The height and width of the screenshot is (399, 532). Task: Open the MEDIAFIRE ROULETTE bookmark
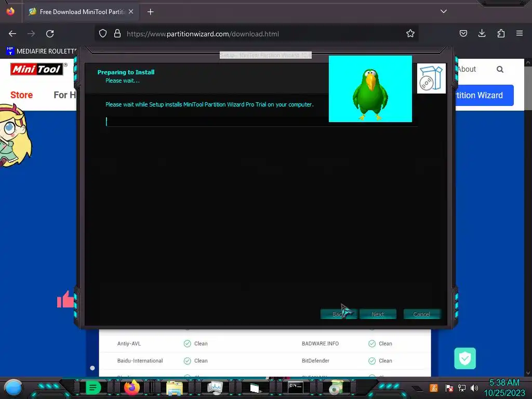[x=42, y=51]
